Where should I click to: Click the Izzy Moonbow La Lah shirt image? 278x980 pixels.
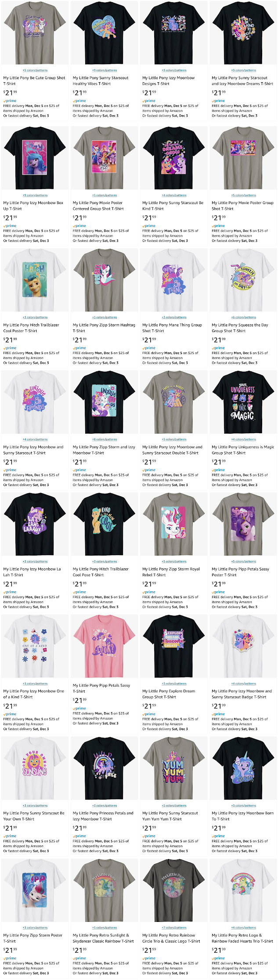click(x=35, y=524)
